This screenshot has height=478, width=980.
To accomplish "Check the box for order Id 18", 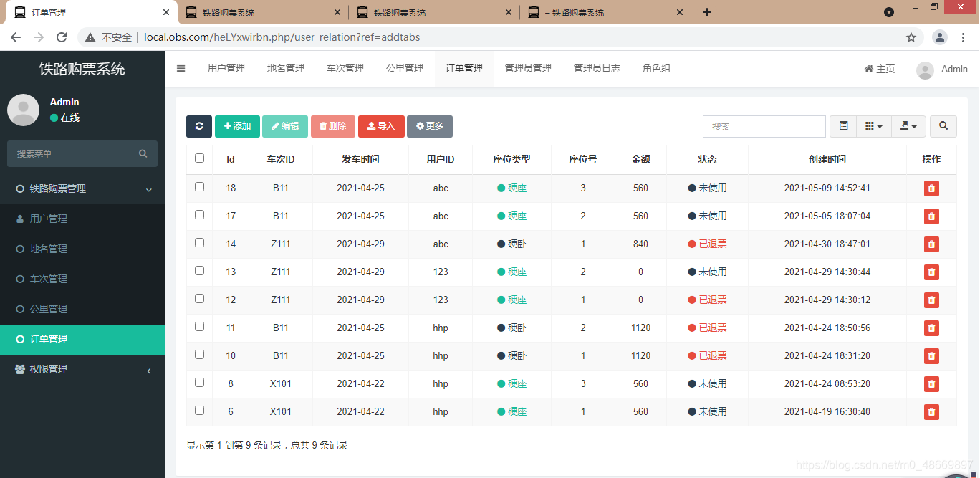I will pyautogui.click(x=199, y=186).
